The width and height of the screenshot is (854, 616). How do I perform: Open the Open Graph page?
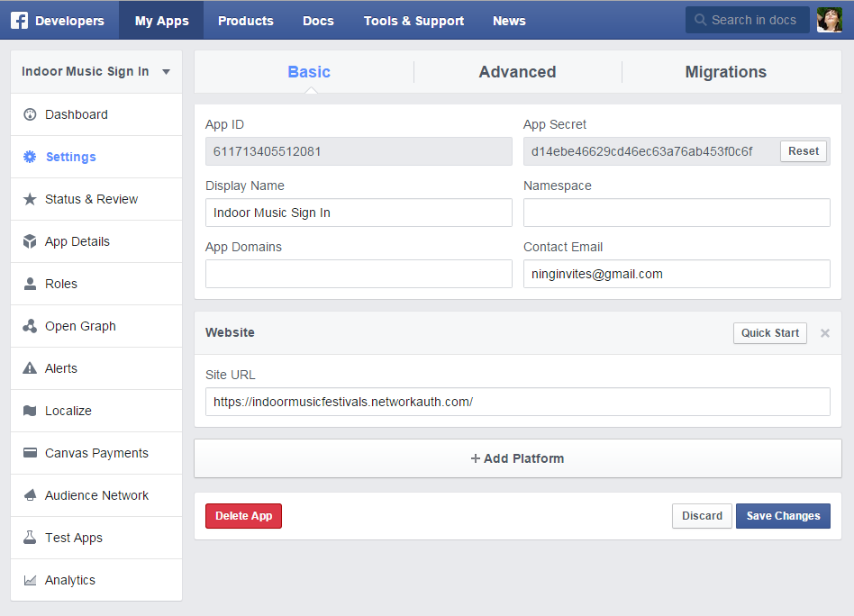click(96, 326)
